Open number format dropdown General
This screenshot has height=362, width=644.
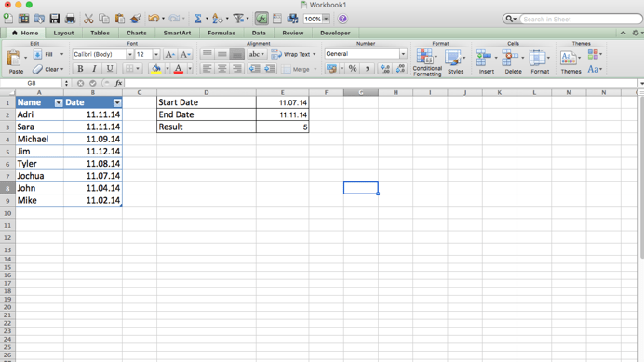click(x=403, y=54)
